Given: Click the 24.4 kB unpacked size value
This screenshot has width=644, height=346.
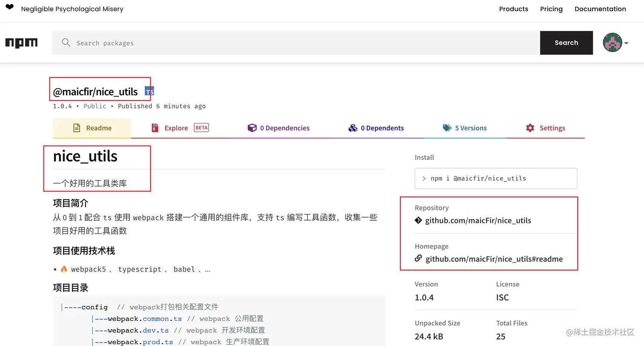Looking at the screenshot, I should [x=429, y=337].
